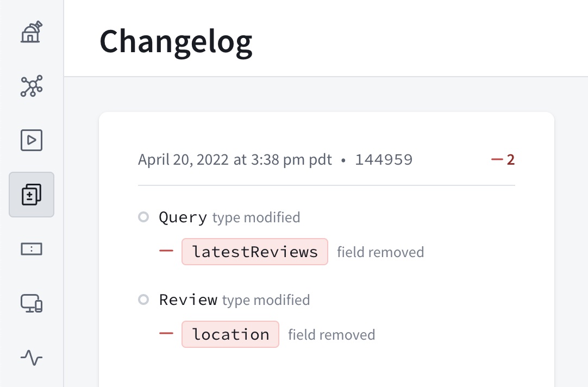Click the minus icon beside latestReviews

pyautogui.click(x=165, y=251)
